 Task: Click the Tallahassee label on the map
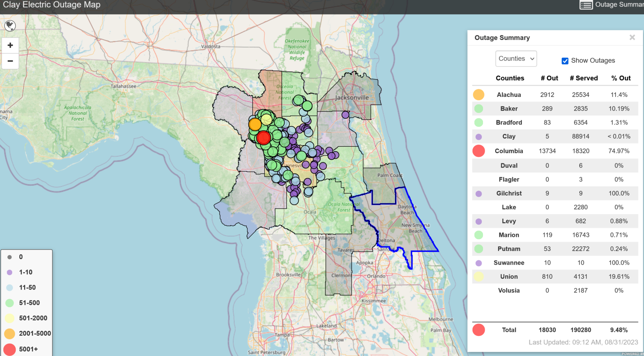pos(123,86)
